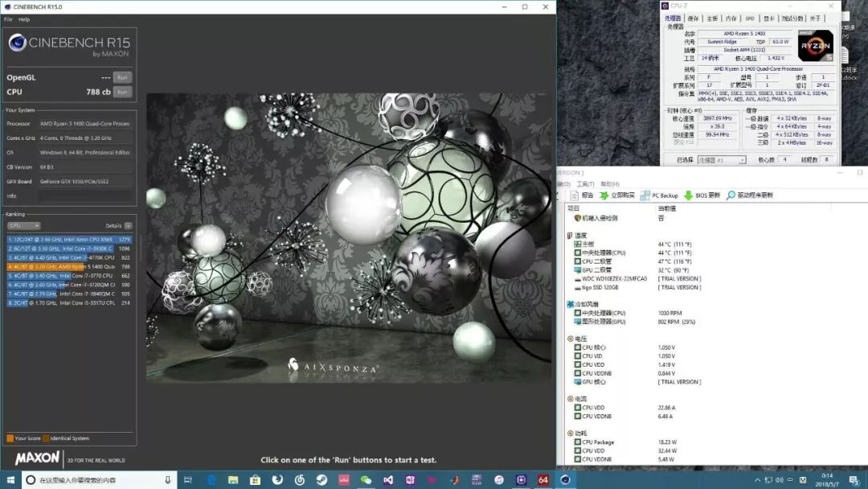Open the notification center icon
Viewport: 868px width, 489px height.
pyautogui.click(x=854, y=480)
